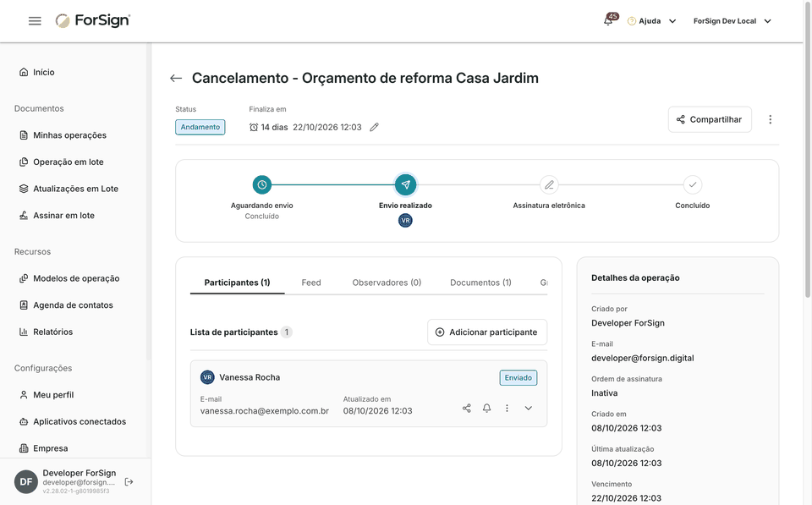Viewport: 812px width, 505px height.
Task: Click the version text v2.28.02-1-g8019985f3
Action: click(x=75, y=491)
